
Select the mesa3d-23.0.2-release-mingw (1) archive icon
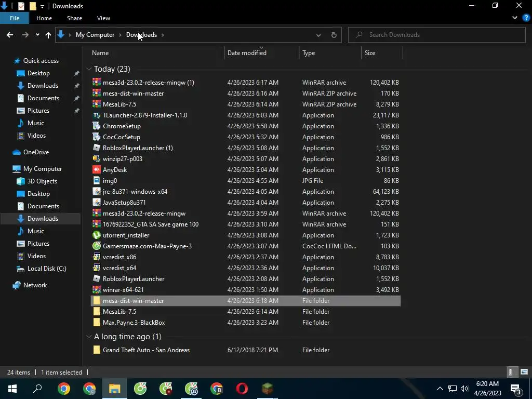pos(97,82)
